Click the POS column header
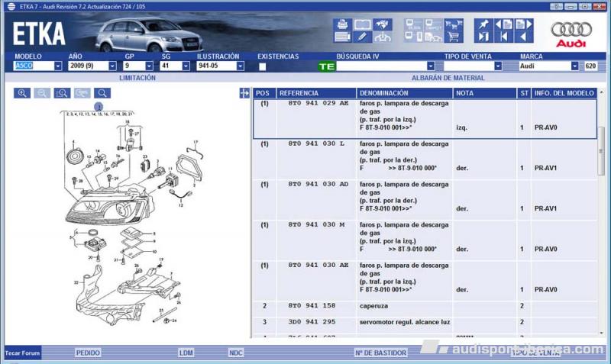This screenshot has height=364, width=611. pos(264,93)
